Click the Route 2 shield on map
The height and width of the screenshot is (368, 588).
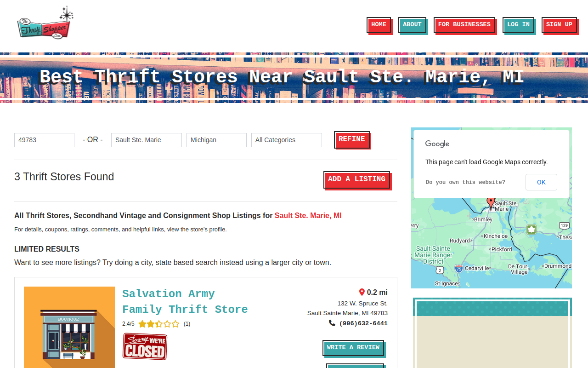tap(440, 270)
